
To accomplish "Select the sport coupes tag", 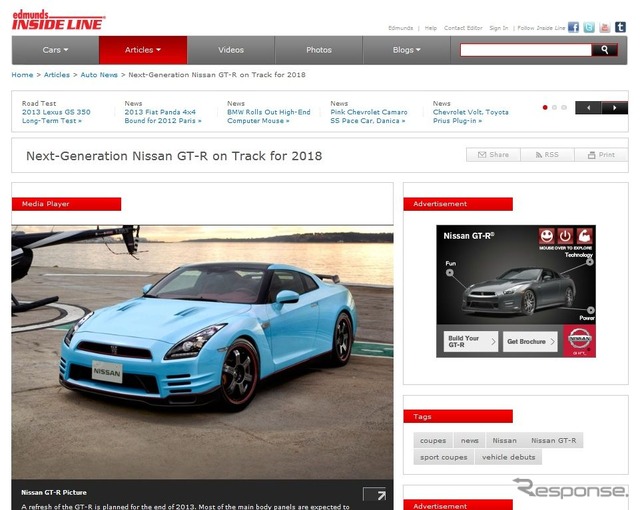I will point(444,457).
